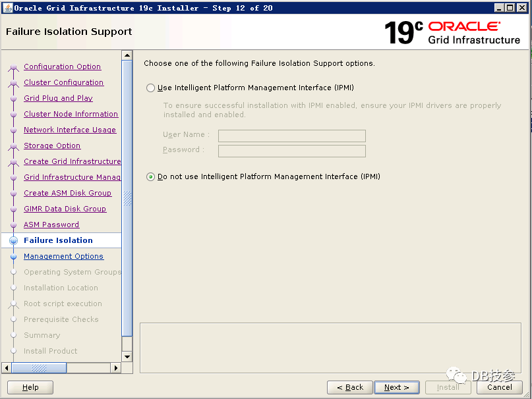Click the Java icon in the title bar

pyautogui.click(x=8, y=8)
